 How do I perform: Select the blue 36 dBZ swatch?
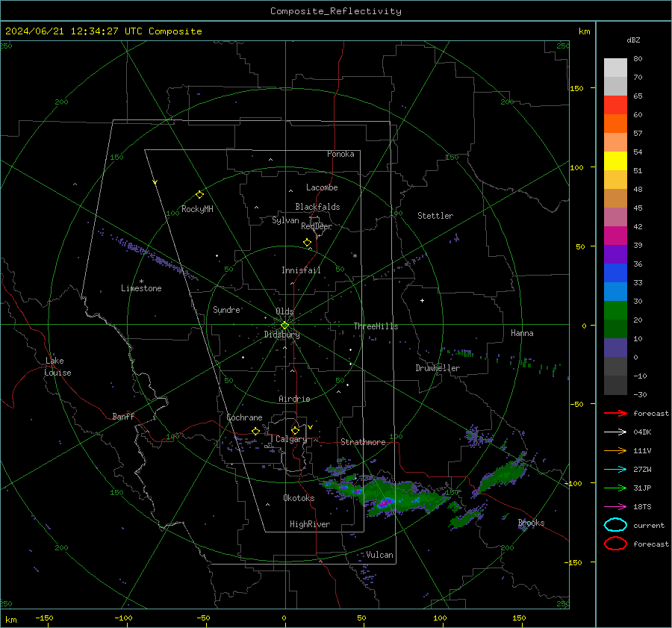tap(615, 273)
